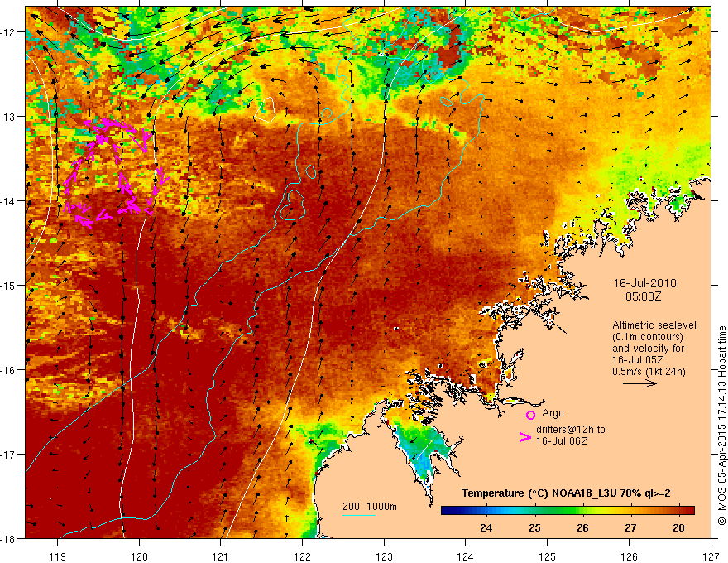Image resolution: width=728 pixels, height=563 pixels.
Task: Click the latitude -12 axis label
Action: point(8,32)
